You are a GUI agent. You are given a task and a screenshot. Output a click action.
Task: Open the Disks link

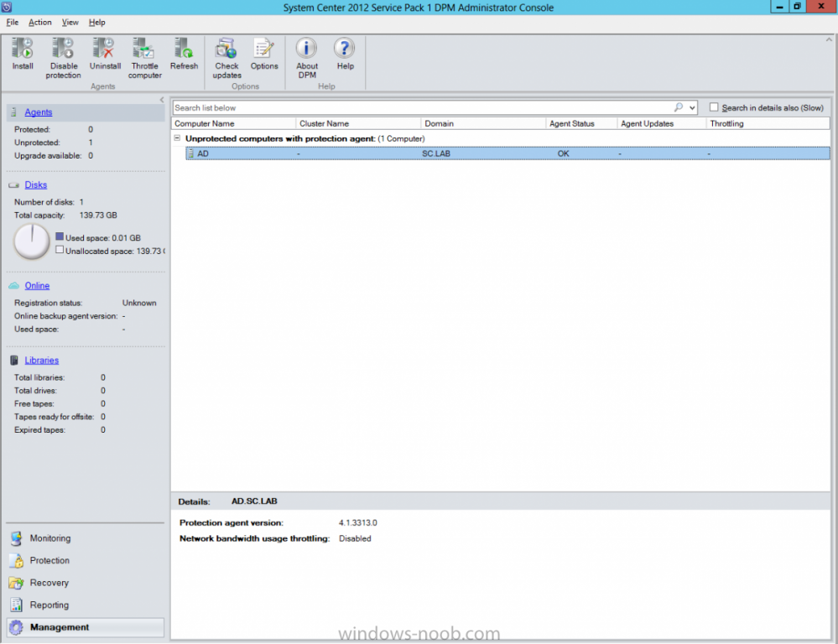36,185
